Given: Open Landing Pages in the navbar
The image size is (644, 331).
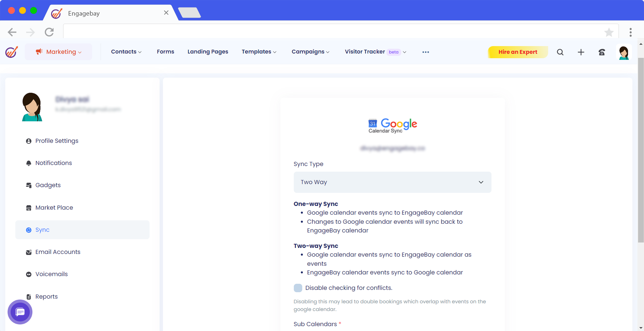Looking at the screenshot, I should (x=208, y=52).
